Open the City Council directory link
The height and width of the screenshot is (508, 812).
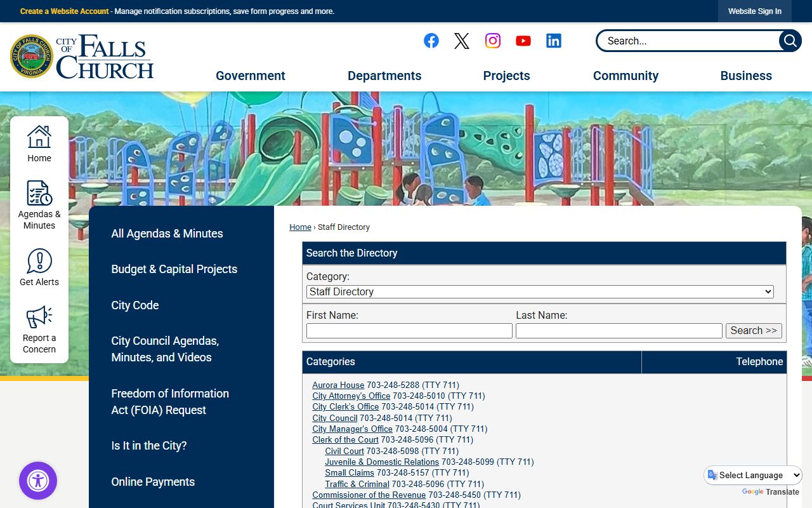point(334,418)
